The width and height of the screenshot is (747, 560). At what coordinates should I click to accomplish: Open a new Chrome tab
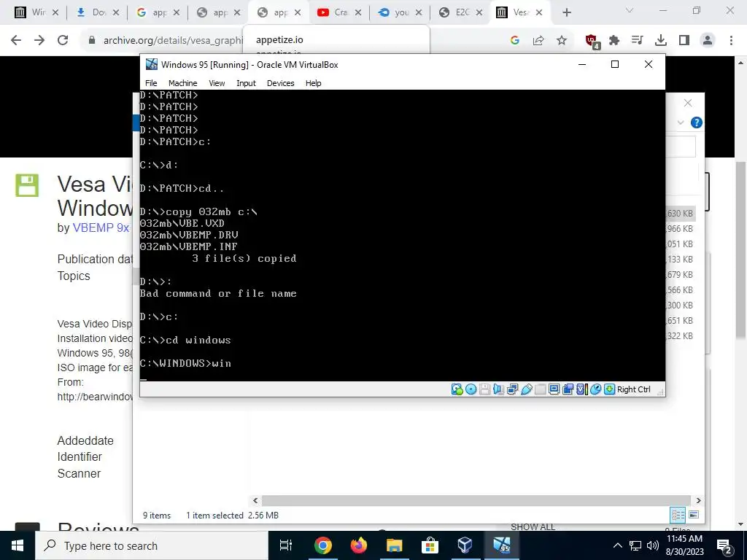(x=566, y=12)
